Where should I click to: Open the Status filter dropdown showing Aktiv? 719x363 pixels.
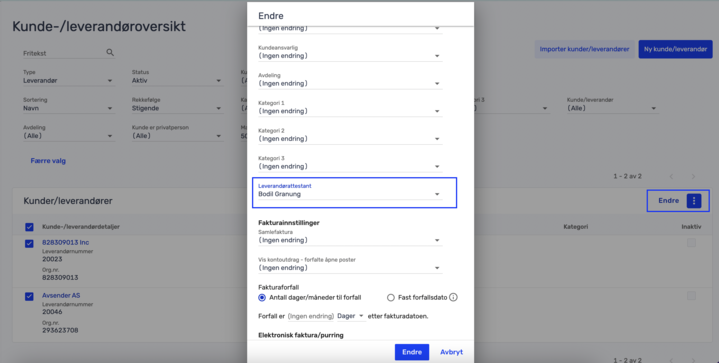coord(177,81)
